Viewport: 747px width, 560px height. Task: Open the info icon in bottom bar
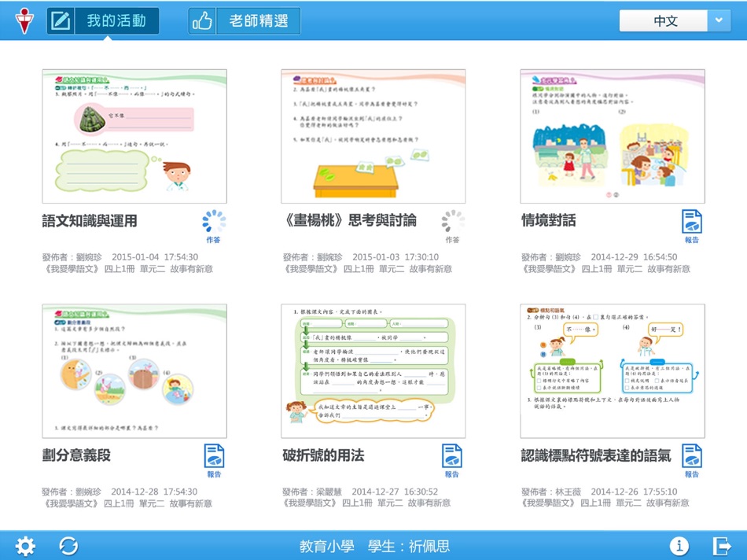[x=679, y=546]
